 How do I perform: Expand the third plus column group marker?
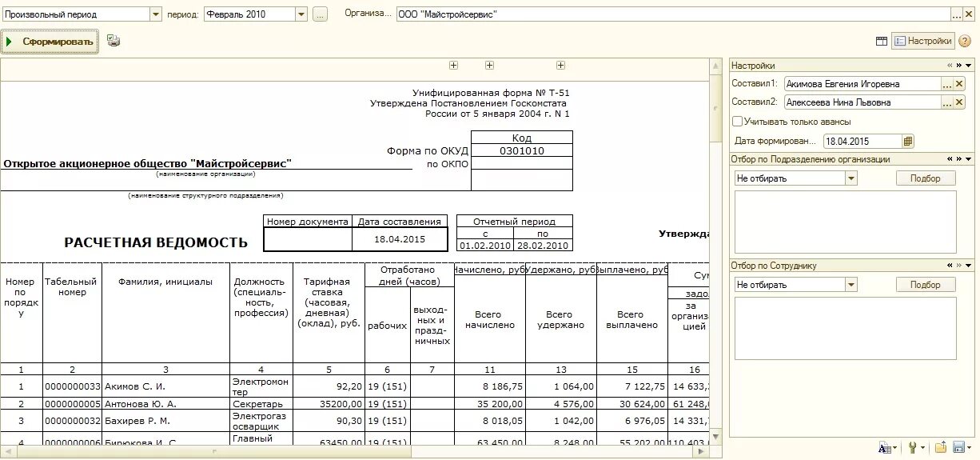[560, 66]
